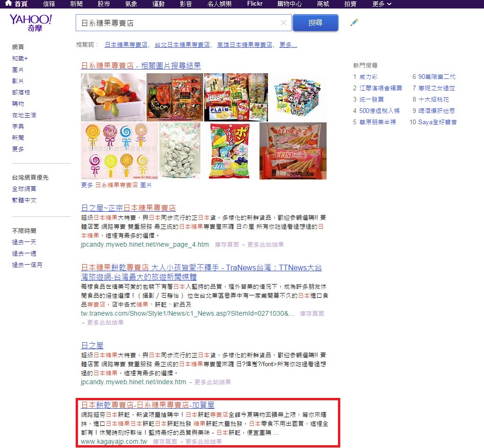Open result titled 日之屋

(92, 345)
